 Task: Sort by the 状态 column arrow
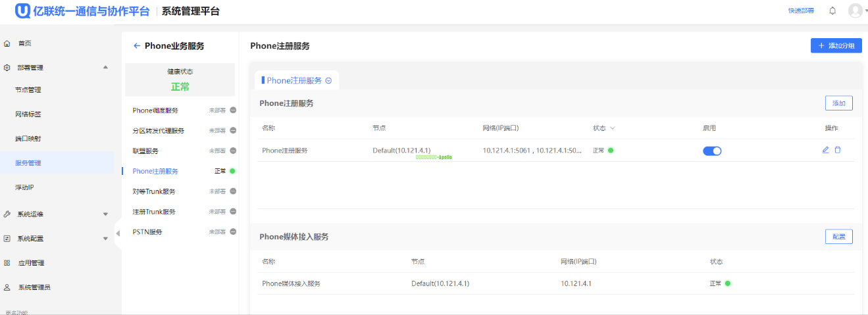click(x=613, y=128)
